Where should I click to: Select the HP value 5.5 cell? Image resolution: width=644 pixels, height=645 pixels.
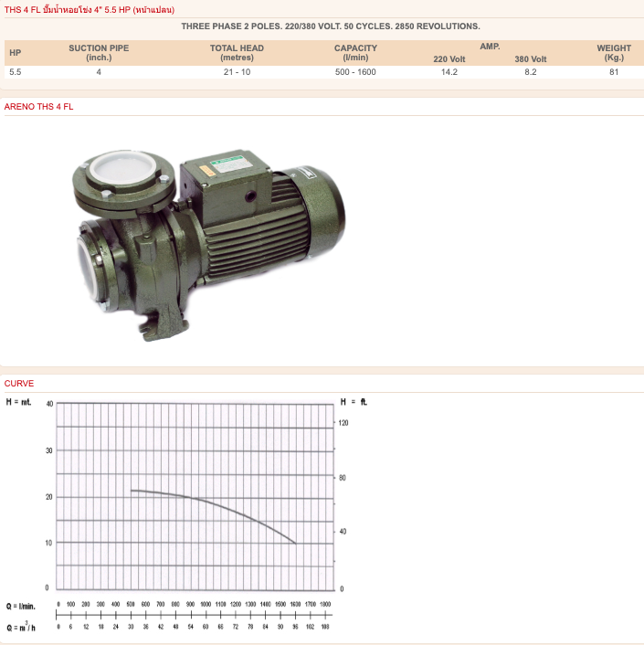click(16, 72)
